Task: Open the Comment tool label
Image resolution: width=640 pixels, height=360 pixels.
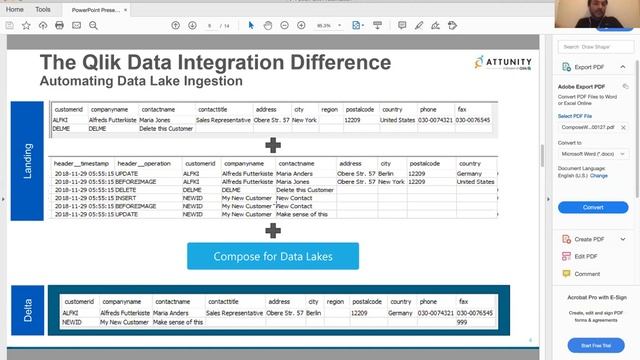Action: [587, 274]
